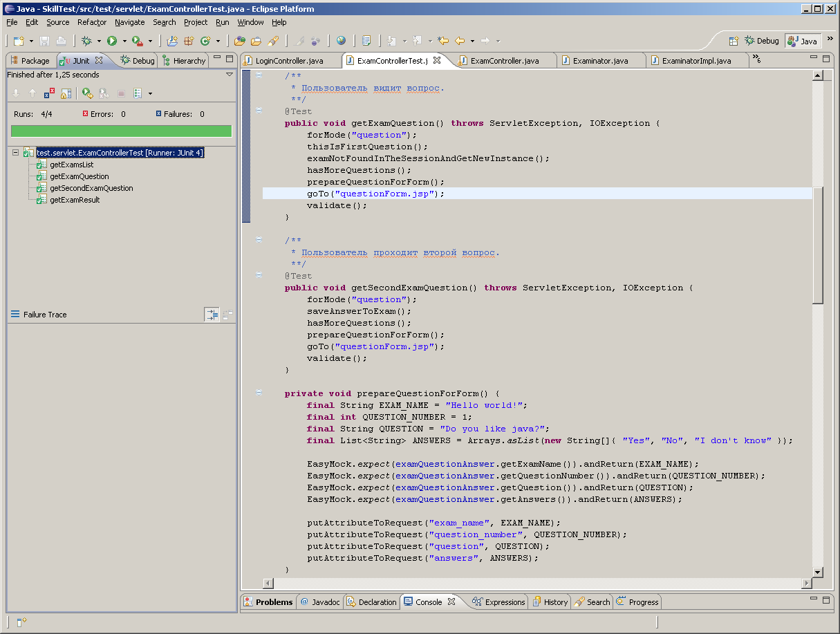The height and width of the screenshot is (634, 840).
Task: Click the green JUnit progress bar
Action: coord(121,131)
